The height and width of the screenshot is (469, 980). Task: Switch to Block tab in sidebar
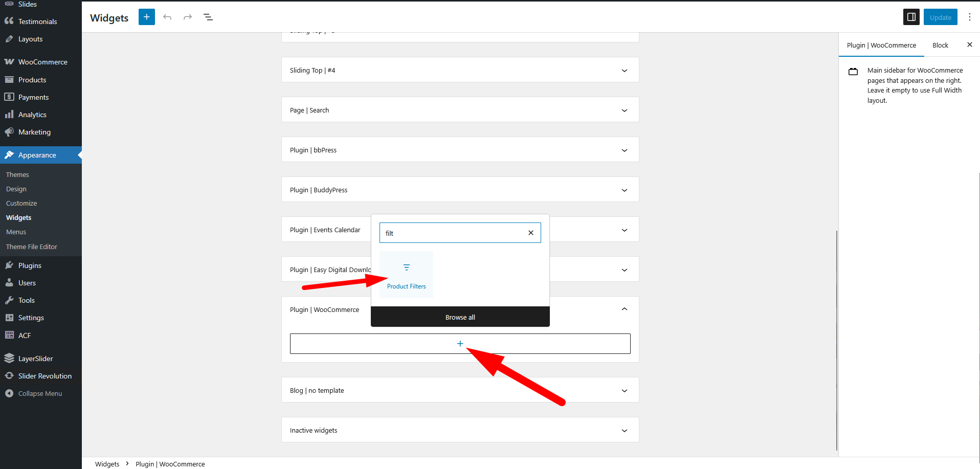coord(940,45)
